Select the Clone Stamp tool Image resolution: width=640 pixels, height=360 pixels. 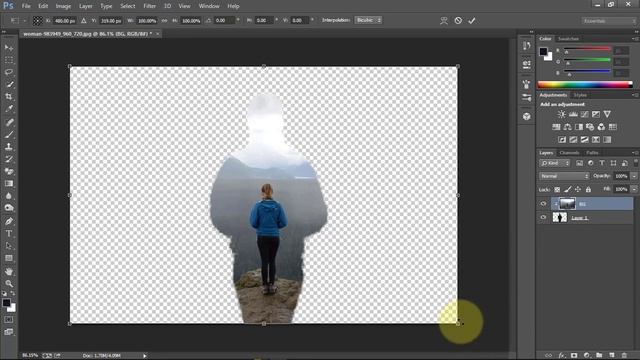(9, 147)
